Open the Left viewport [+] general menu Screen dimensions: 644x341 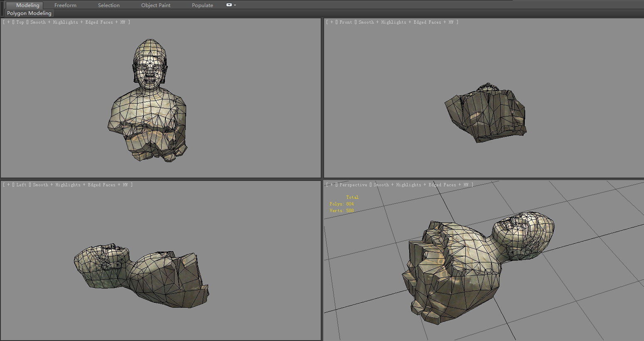(8, 185)
